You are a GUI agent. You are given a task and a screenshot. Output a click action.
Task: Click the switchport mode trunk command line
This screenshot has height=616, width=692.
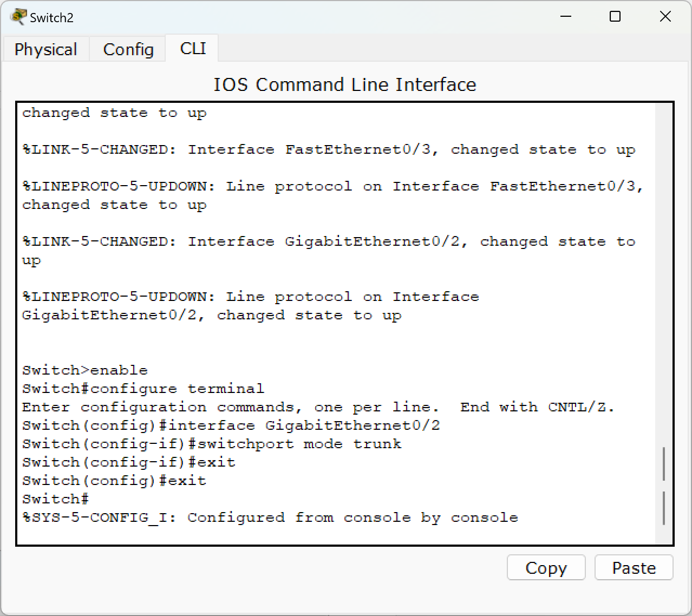point(212,444)
